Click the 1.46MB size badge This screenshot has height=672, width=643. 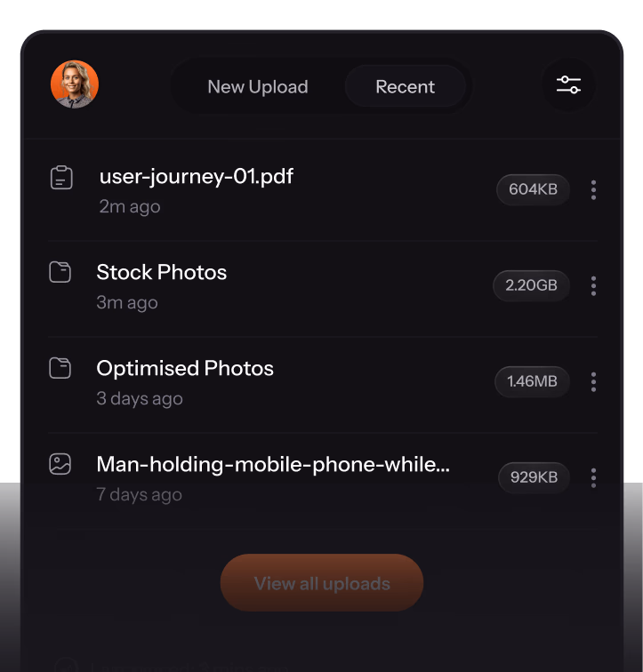532,381
